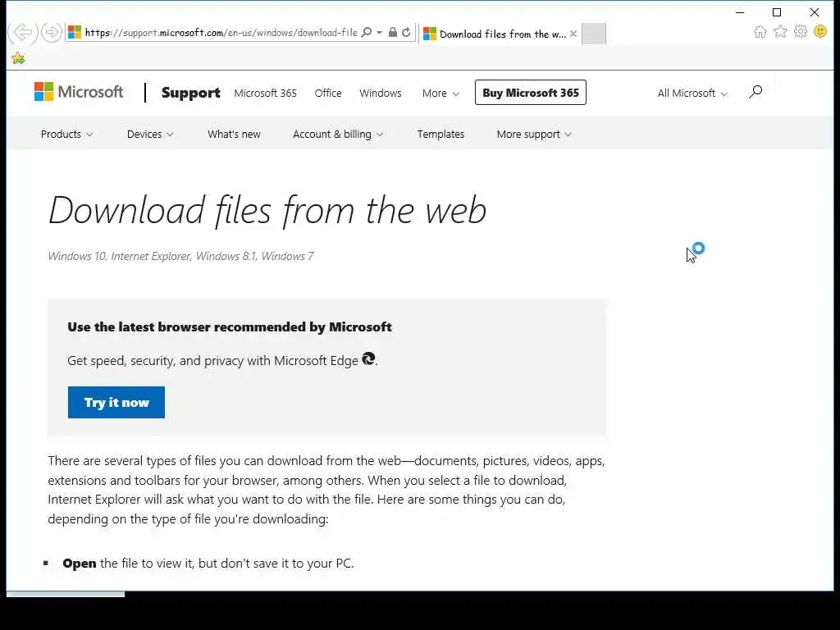This screenshot has width=840, height=630.
Task: Open the Tools gear icon
Action: click(x=801, y=32)
